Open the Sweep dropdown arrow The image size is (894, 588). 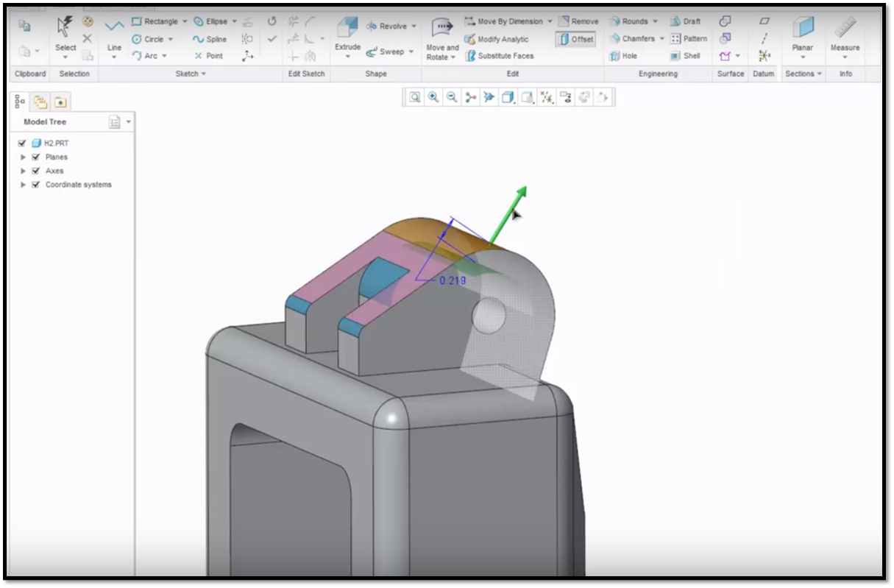411,52
